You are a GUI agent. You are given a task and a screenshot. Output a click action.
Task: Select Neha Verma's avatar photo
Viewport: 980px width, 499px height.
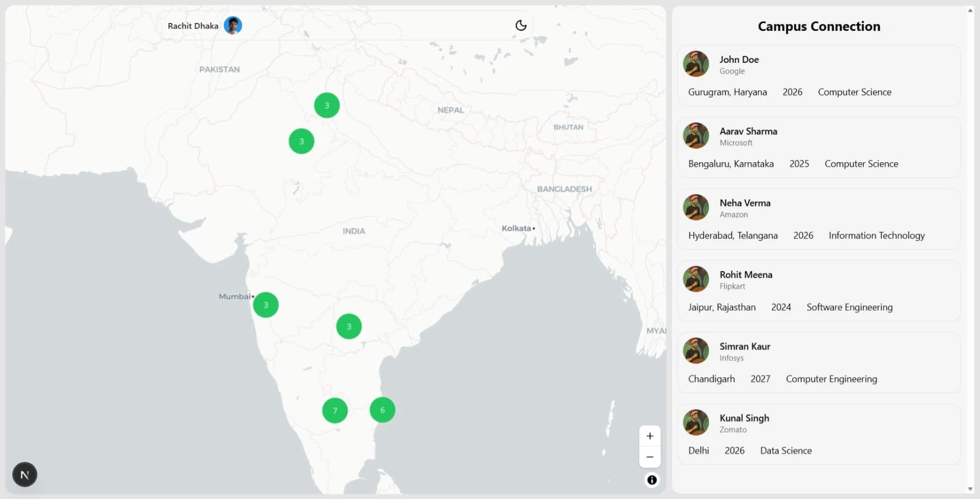696,208
